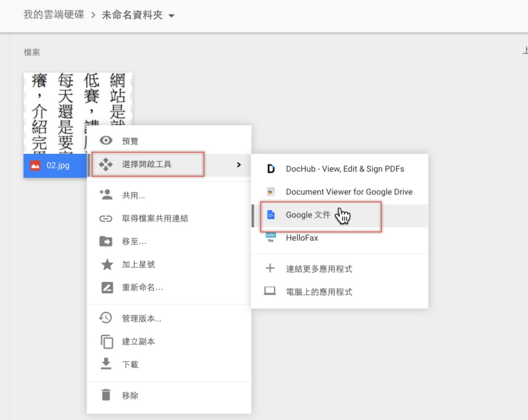Open with Google 文件
The height and width of the screenshot is (420, 528).
[340, 215]
